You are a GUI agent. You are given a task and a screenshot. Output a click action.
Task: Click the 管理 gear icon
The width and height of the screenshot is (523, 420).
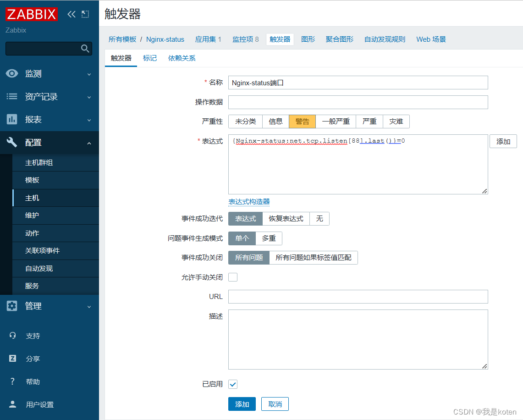click(12, 306)
